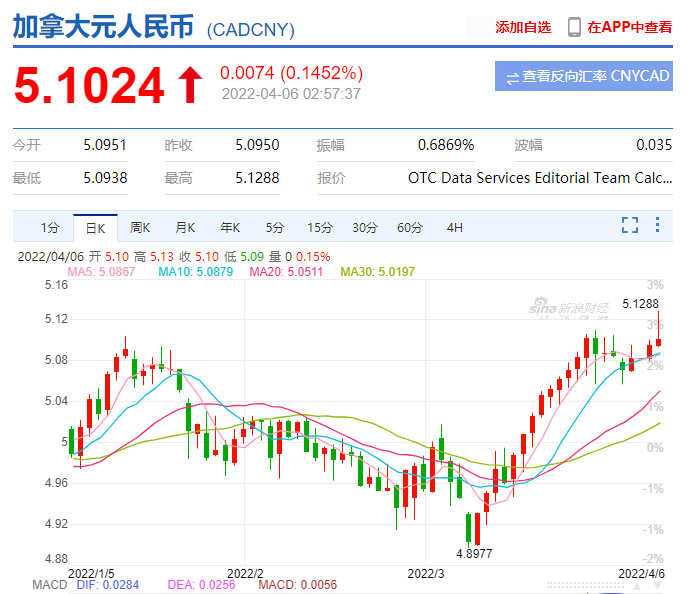Click the 今开 value 5.0951

click(105, 145)
